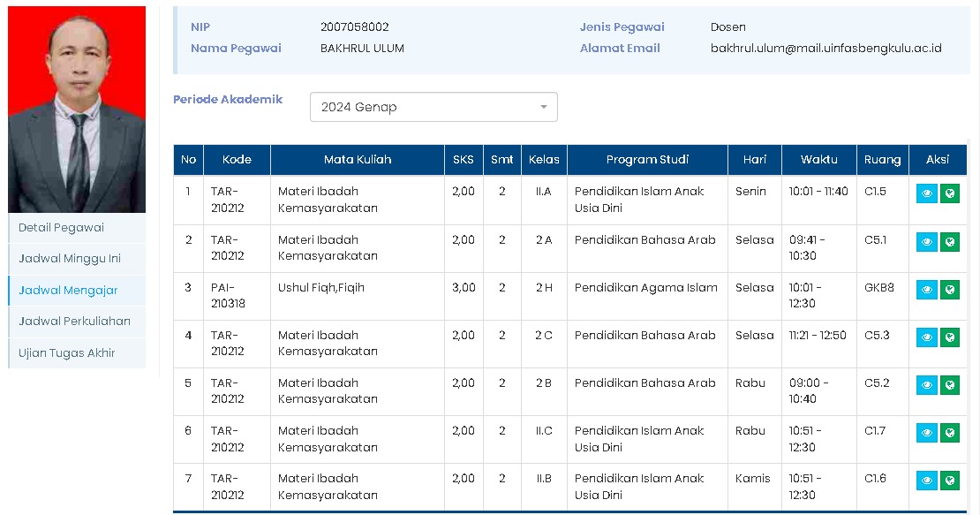The height and width of the screenshot is (515, 980).
Task: Click green globe icon for room C1.6 row
Action: click(950, 480)
